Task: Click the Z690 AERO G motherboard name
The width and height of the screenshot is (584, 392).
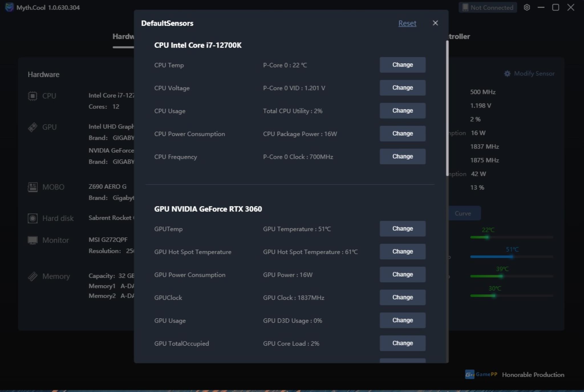Action: tap(108, 187)
